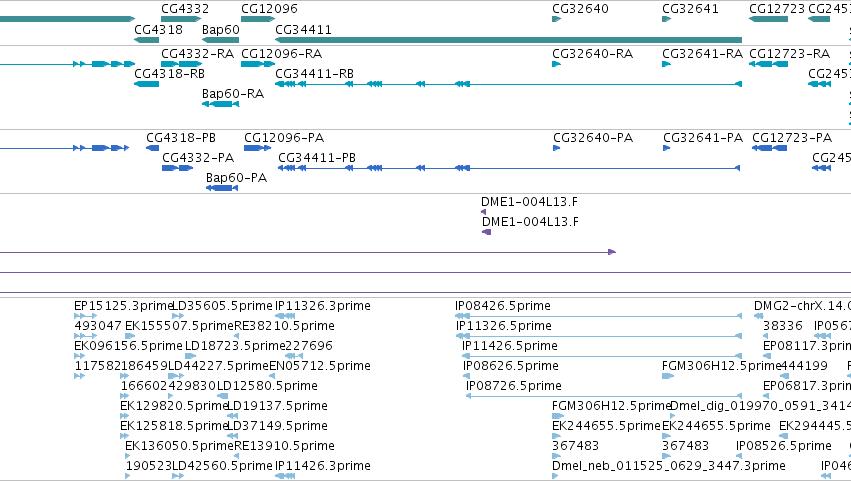Click EST label EK125818.5prime
Viewport: 851px width, 481px height.
point(174,426)
